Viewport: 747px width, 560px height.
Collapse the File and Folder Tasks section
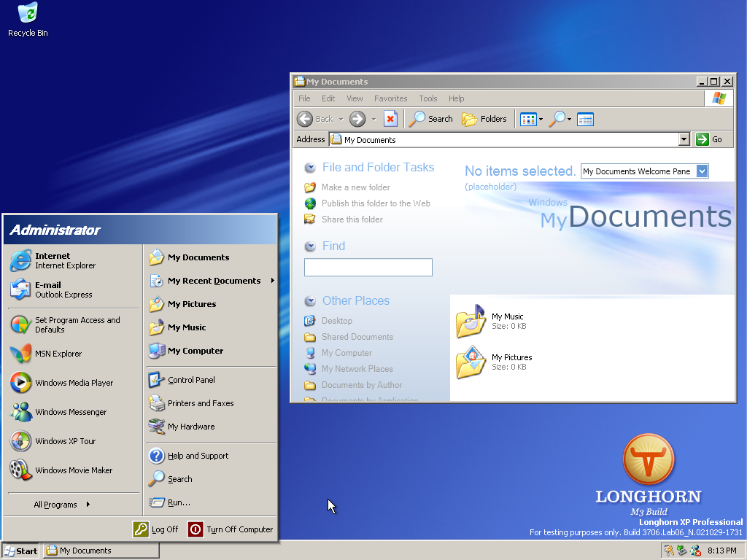point(310,168)
